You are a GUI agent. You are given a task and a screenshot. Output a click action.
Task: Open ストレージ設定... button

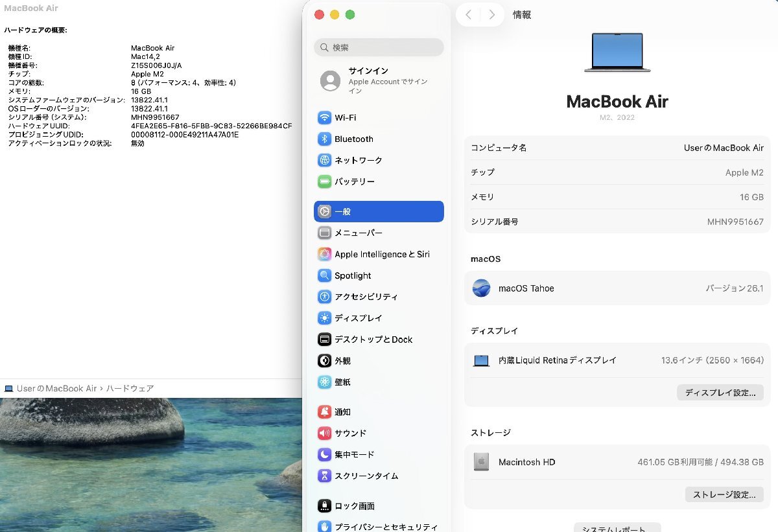point(724,494)
